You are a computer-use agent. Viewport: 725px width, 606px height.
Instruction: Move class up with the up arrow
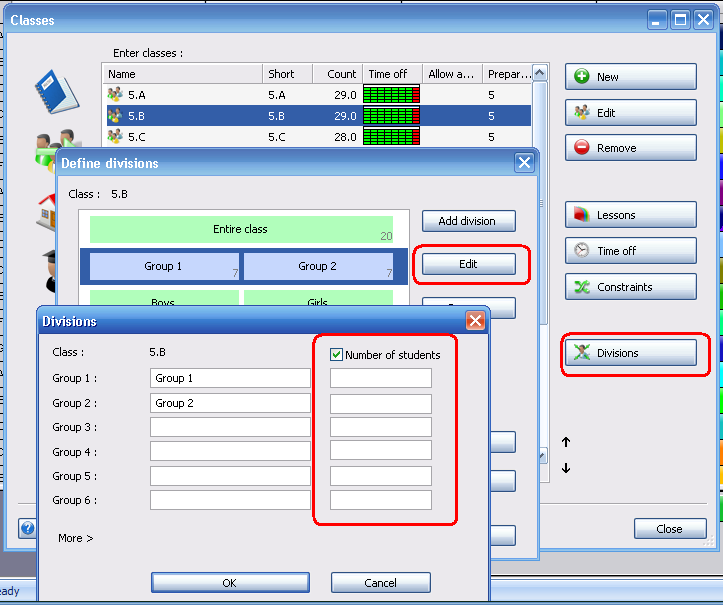click(x=566, y=442)
